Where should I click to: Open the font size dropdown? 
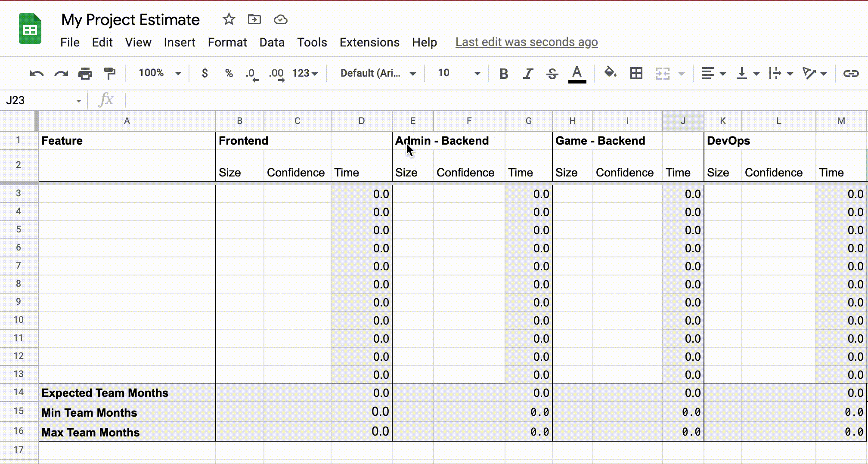coord(459,73)
